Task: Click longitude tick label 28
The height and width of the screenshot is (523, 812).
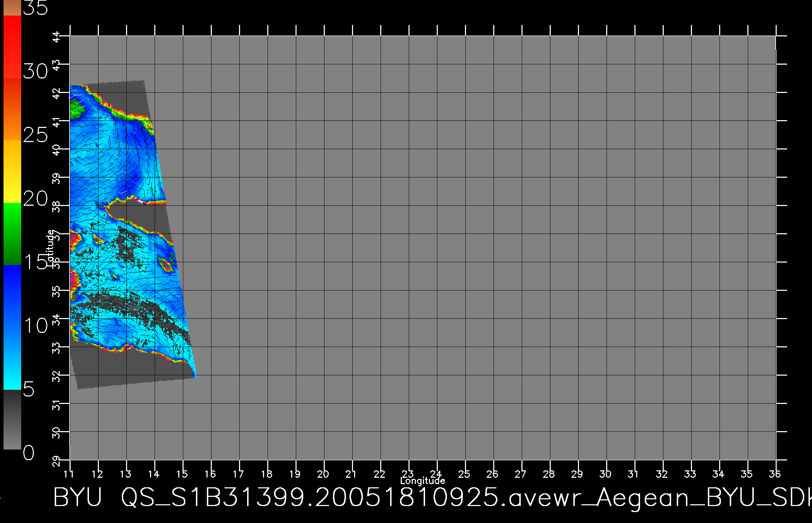Action: (549, 474)
